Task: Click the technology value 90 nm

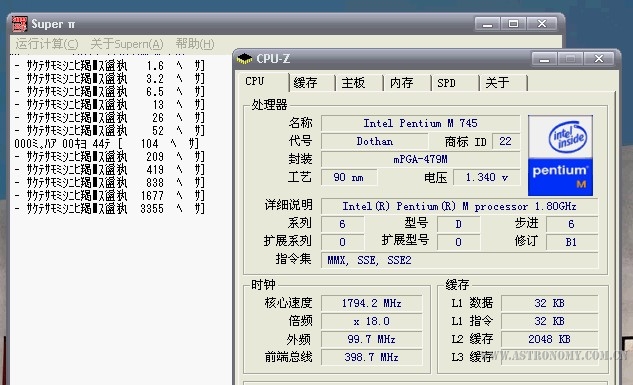Action: 349,178
